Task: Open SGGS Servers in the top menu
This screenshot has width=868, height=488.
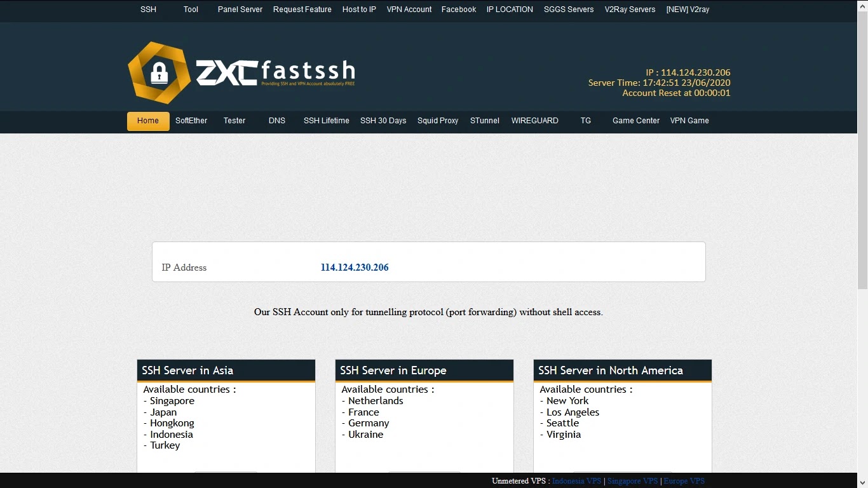Action: pyautogui.click(x=569, y=10)
